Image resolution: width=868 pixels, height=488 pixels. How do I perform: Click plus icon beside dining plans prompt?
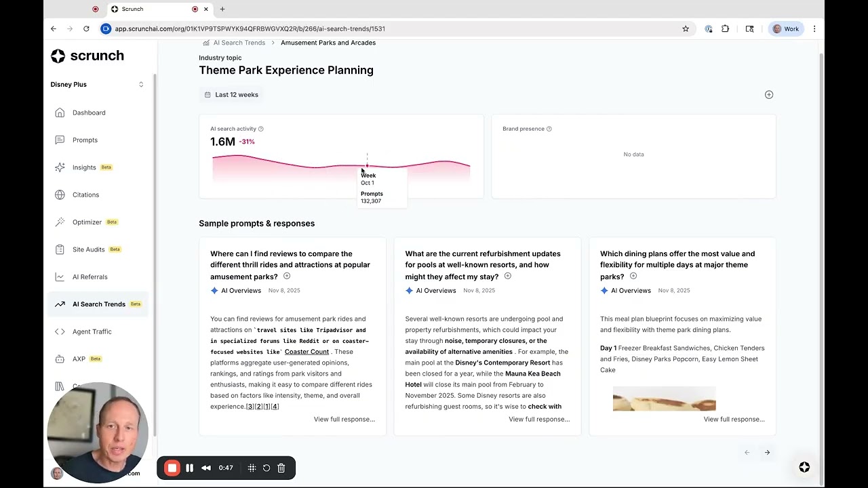[633, 276]
